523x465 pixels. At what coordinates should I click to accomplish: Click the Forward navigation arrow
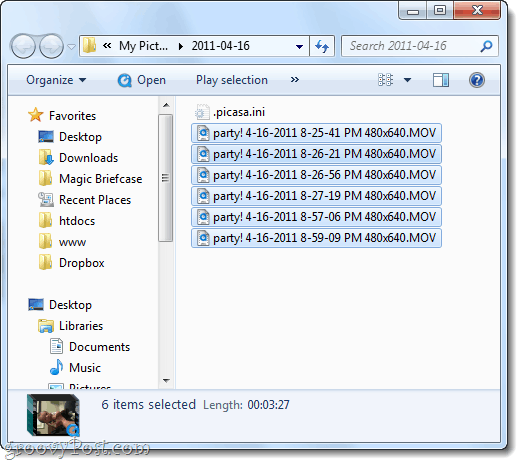[51, 46]
